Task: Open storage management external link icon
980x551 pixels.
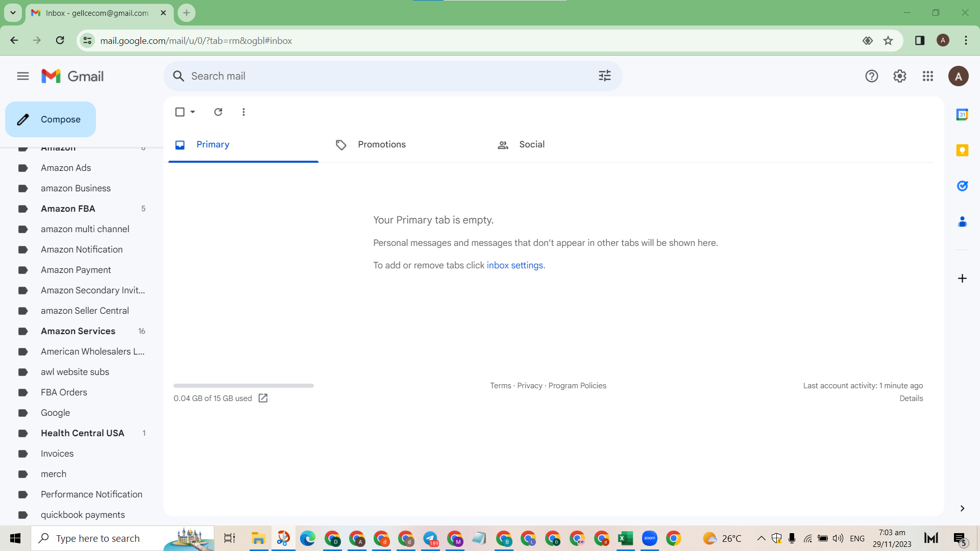Action: point(263,398)
